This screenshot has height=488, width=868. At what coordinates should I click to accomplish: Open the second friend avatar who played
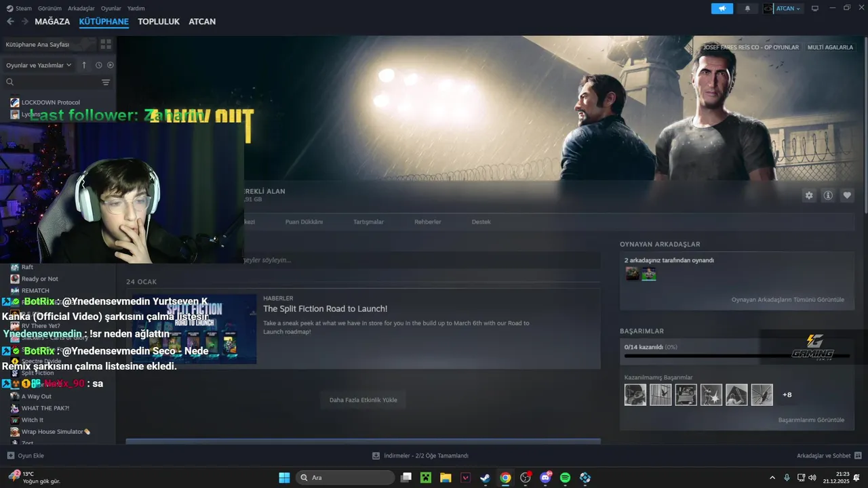[649, 273]
